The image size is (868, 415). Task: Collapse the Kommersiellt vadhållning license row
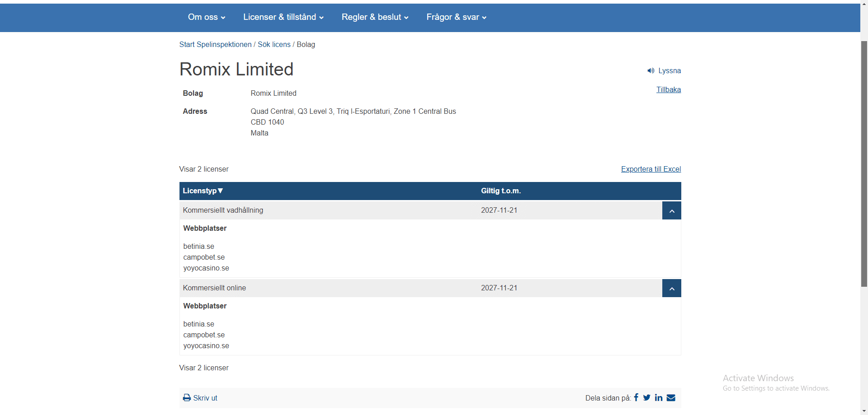click(671, 211)
